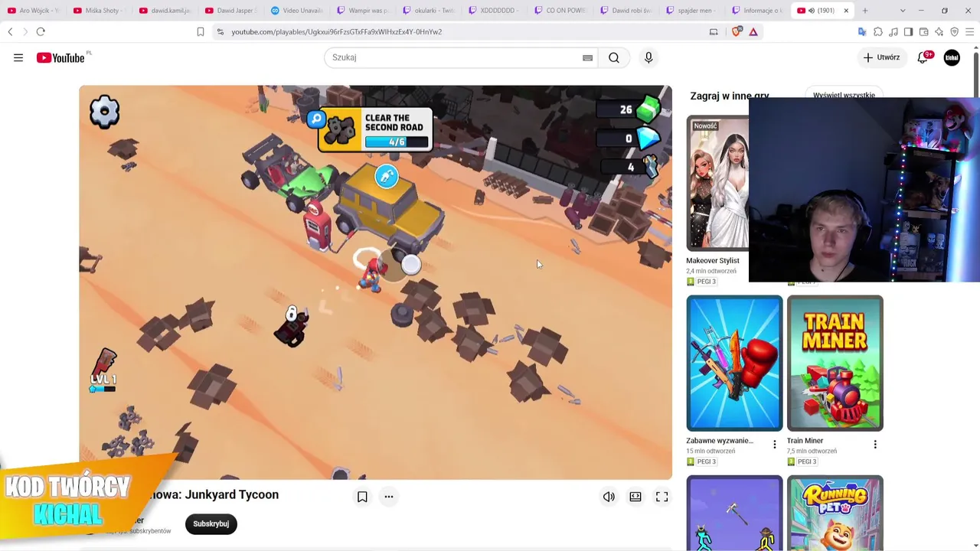Open the Train Miner game title

click(x=805, y=441)
